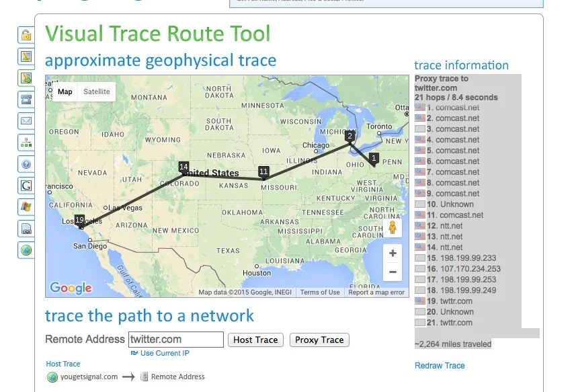Click hop '17. 198.199.99.253' in trace list

(461, 280)
